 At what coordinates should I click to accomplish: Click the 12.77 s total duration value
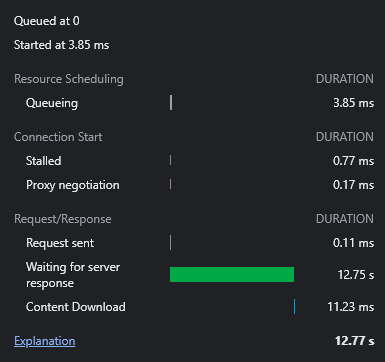[354, 341]
